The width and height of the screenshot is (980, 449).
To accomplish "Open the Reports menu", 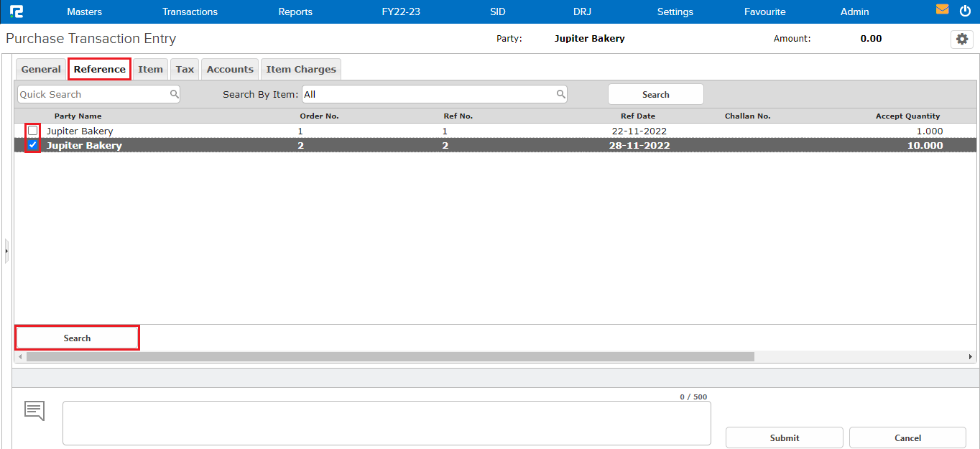I will pyautogui.click(x=295, y=11).
